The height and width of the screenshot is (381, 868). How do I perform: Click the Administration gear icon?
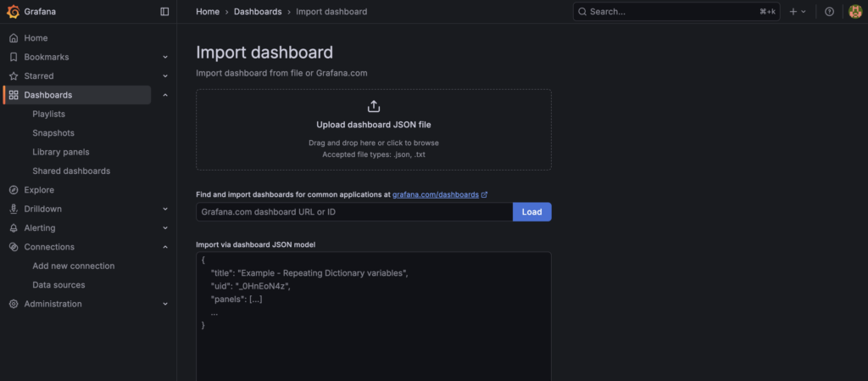pos(14,304)
